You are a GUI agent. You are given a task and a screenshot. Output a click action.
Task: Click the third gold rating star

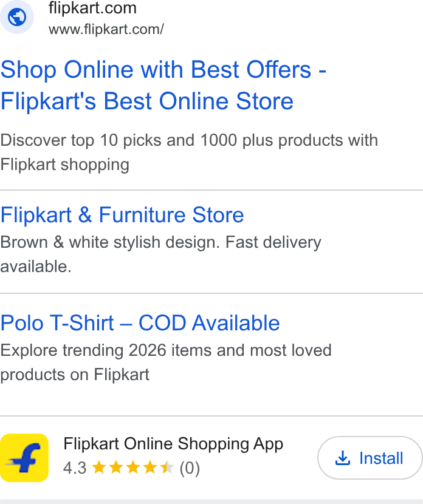133,468
